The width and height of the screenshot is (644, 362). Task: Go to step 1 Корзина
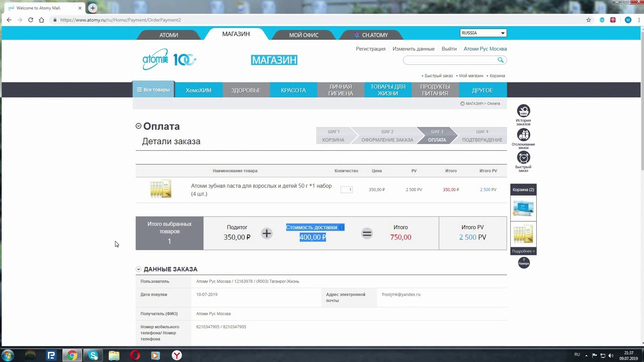point(333,136)
